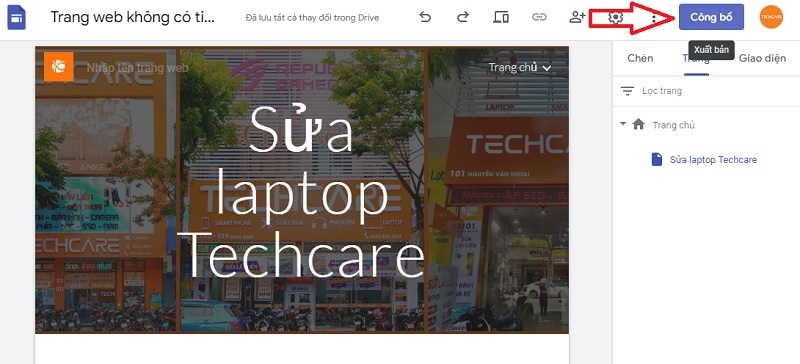Screen dimensions: 800x364
Task: Open the three-dot More menu
Action: [x=654, y=18]
